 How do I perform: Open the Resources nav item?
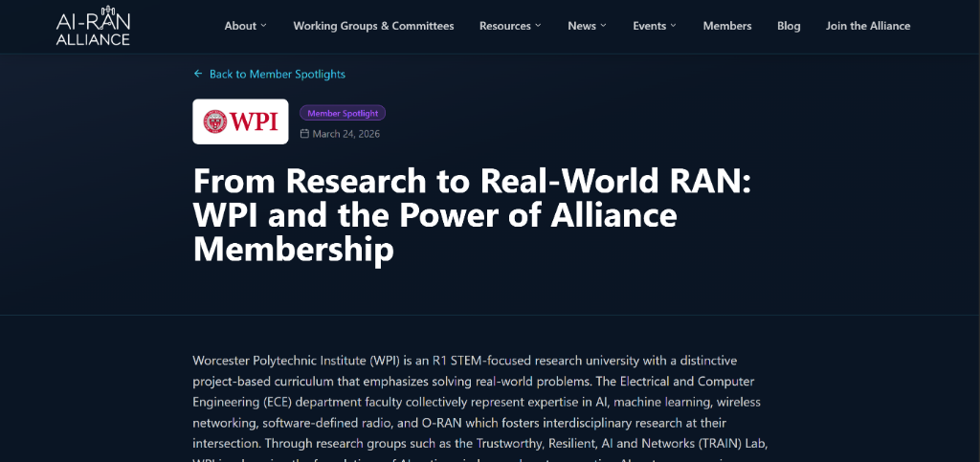click(x=505, y=26)
